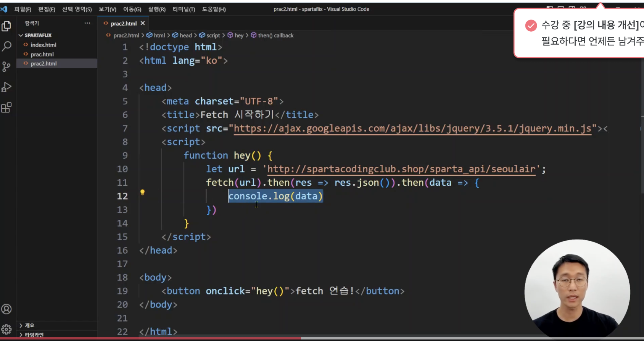The width and height of the screenshot is (644, 341).
Task: Open the 파일(F) menu
Action: (x=23, y=9)
